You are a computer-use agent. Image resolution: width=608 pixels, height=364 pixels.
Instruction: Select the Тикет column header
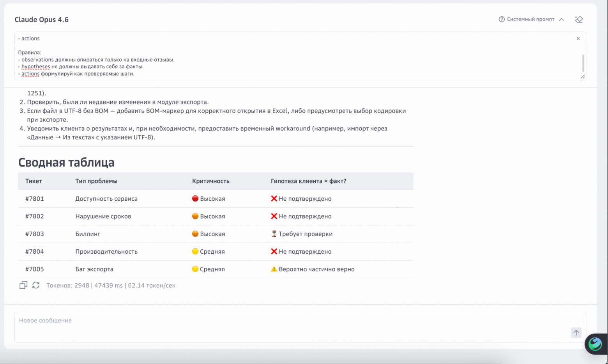pos(34,181)
